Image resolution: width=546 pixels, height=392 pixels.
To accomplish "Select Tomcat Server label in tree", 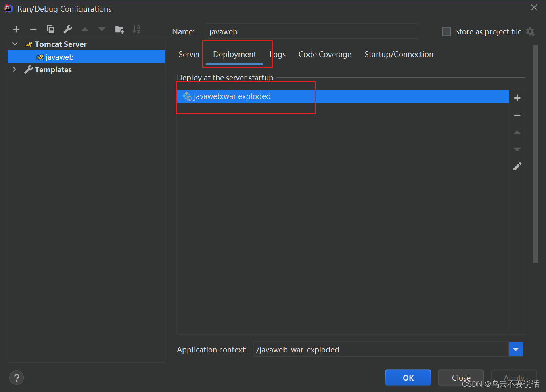I will pos(61,44).
